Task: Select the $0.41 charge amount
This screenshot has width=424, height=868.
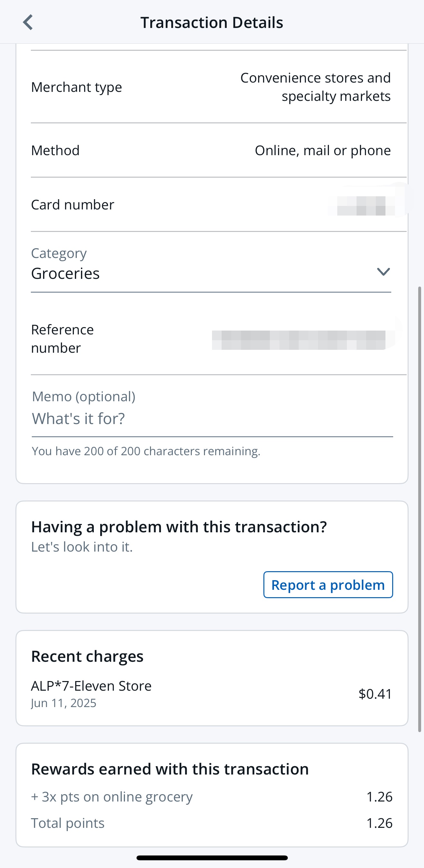Action: tap(375, 694)
